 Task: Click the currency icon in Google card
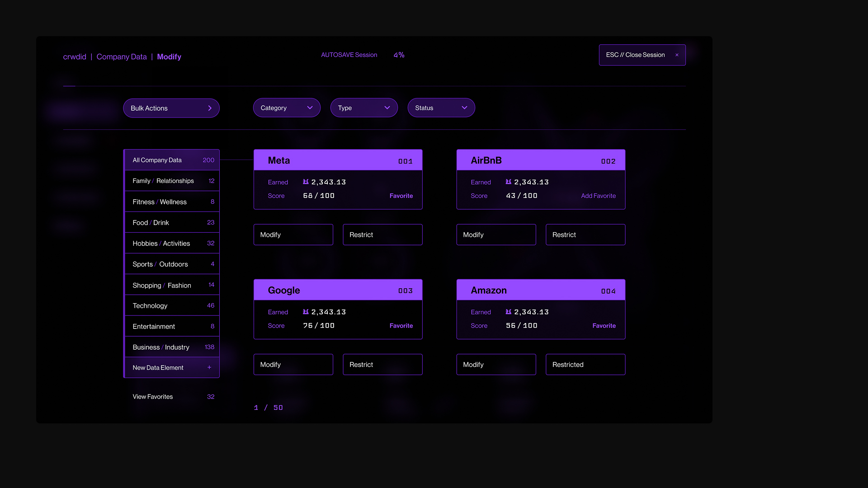point(306,312)
